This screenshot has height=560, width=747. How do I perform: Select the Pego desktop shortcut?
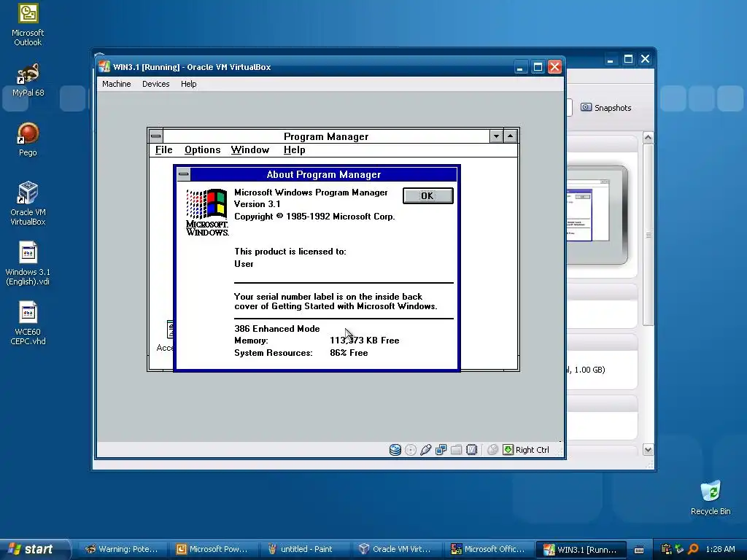(x=28, y=139)
